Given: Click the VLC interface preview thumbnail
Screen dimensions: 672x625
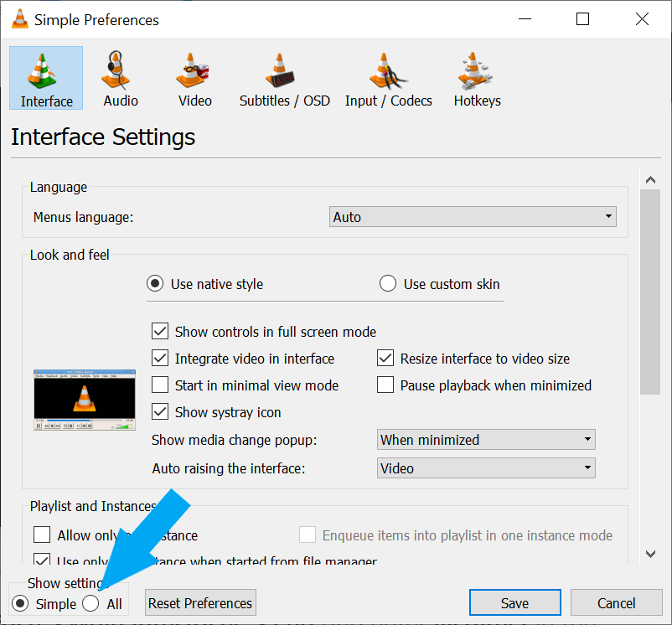Looking at the screenshot, I should 85,400.
